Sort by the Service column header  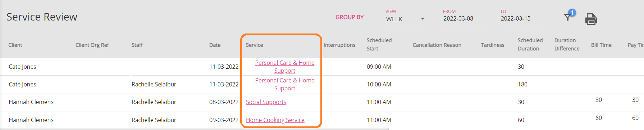point(255,45)
